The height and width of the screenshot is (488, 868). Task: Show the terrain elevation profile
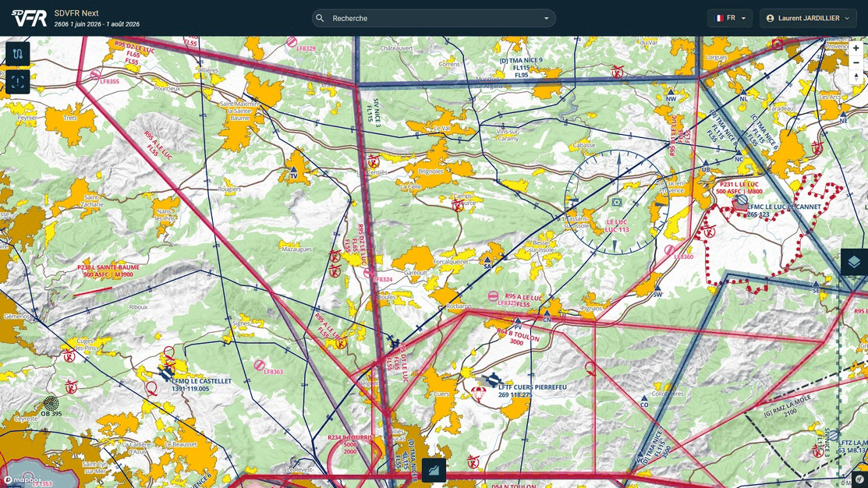tap(434, 470)
